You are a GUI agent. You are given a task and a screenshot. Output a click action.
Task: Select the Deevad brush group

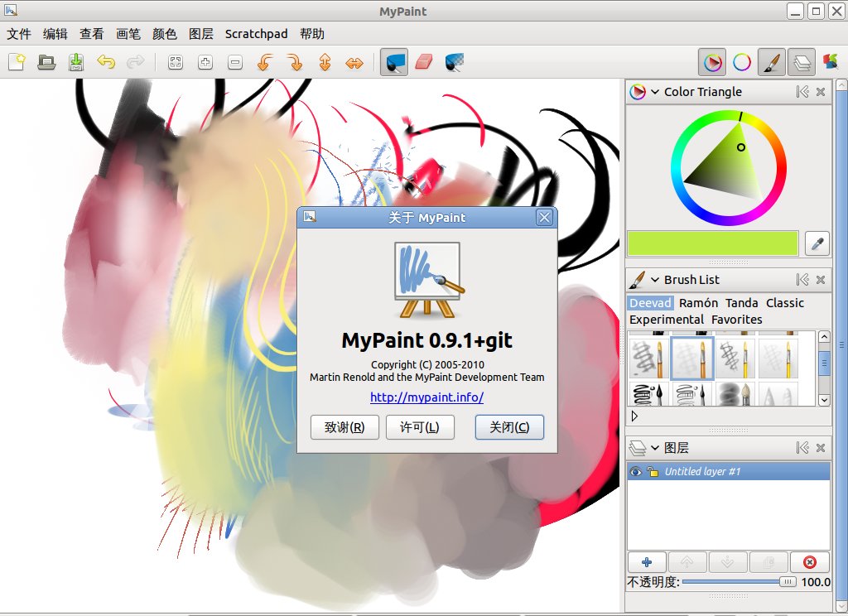[x=650, y=303]
